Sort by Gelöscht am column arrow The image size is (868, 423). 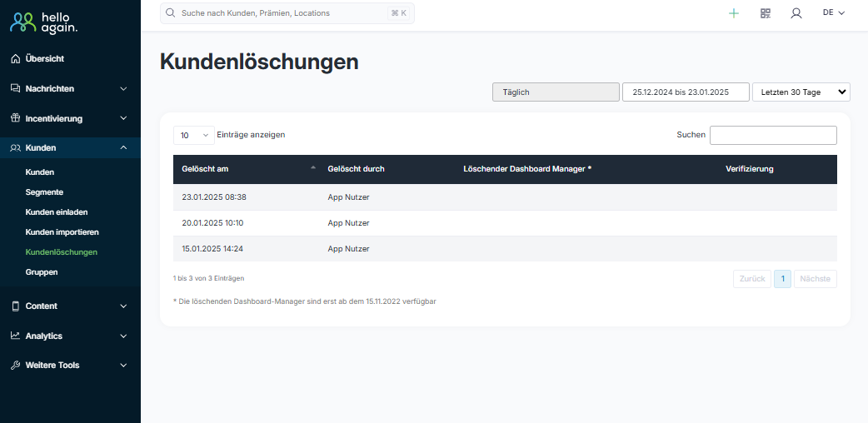pos(313,167)
